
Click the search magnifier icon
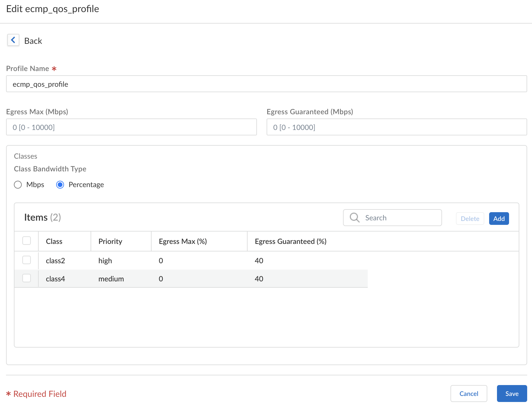(x=354, y=218)
